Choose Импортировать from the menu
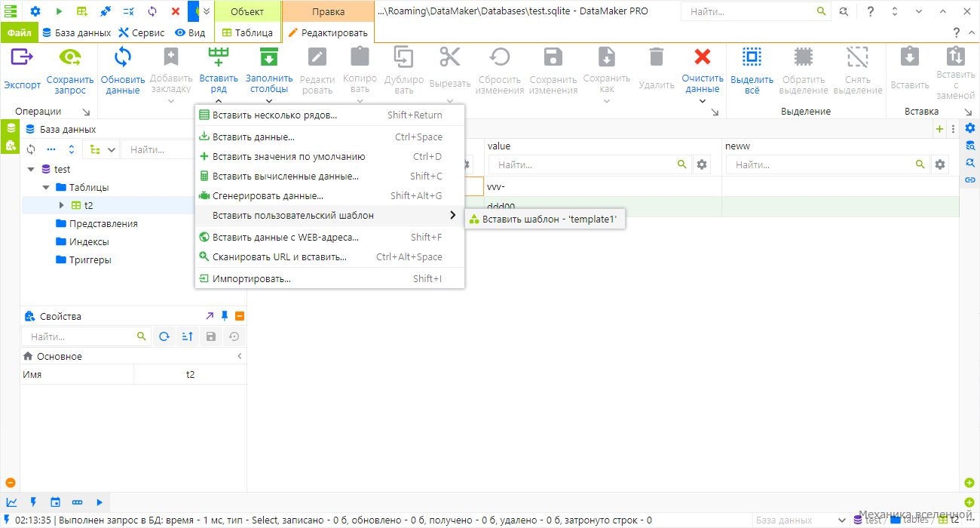This screenshot has width=980, height=528. click(x=329, y=279)
